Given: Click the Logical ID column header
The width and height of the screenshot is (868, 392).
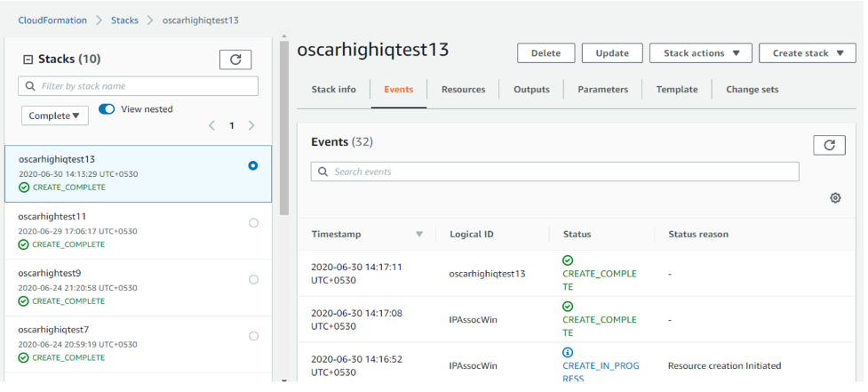Looking at the screenshot, I should tap(472, 234).
